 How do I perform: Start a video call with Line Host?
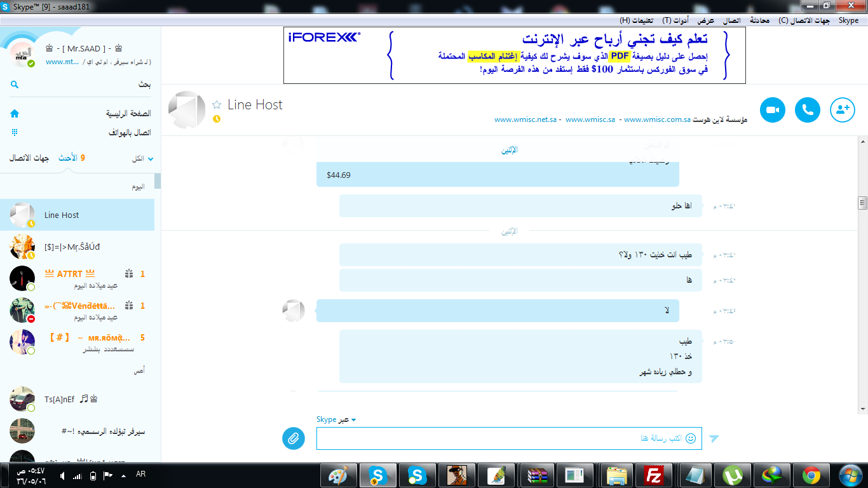pyautogui.click(x=772, y=110)
